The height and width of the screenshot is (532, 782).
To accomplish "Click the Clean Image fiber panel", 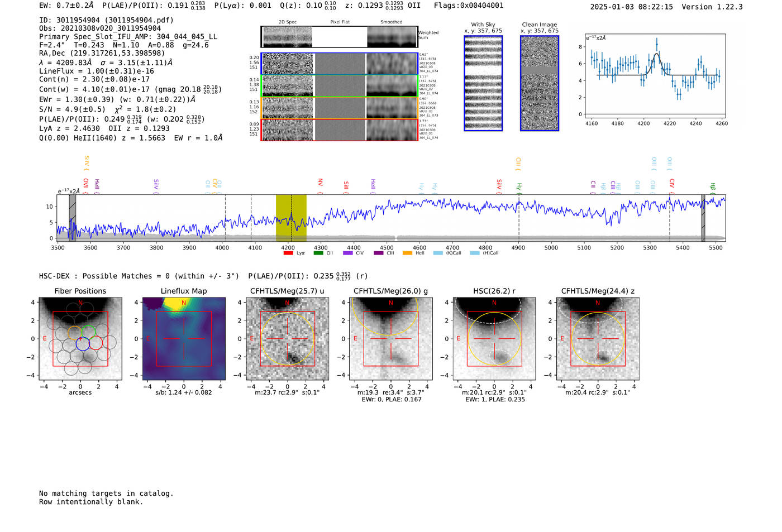I will (540, 83).
